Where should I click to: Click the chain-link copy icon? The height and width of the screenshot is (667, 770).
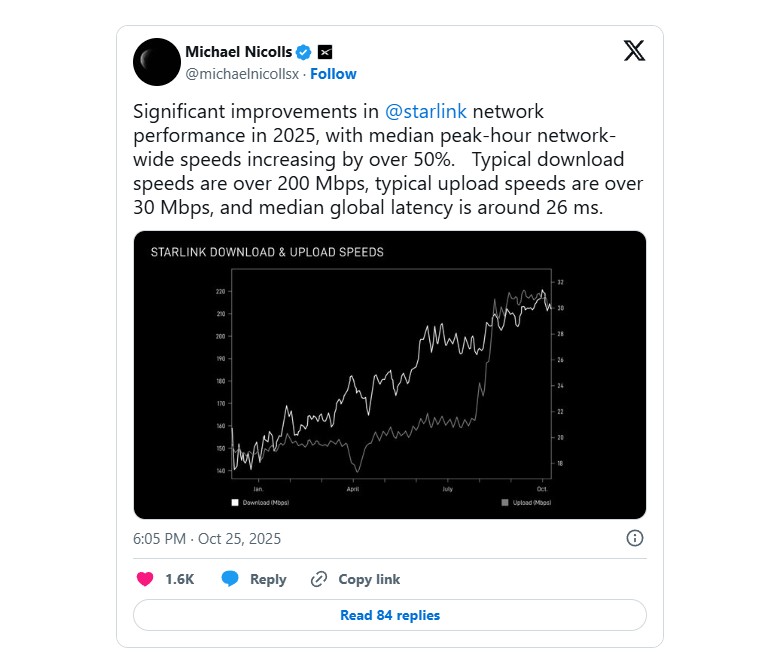pos(319,579)
